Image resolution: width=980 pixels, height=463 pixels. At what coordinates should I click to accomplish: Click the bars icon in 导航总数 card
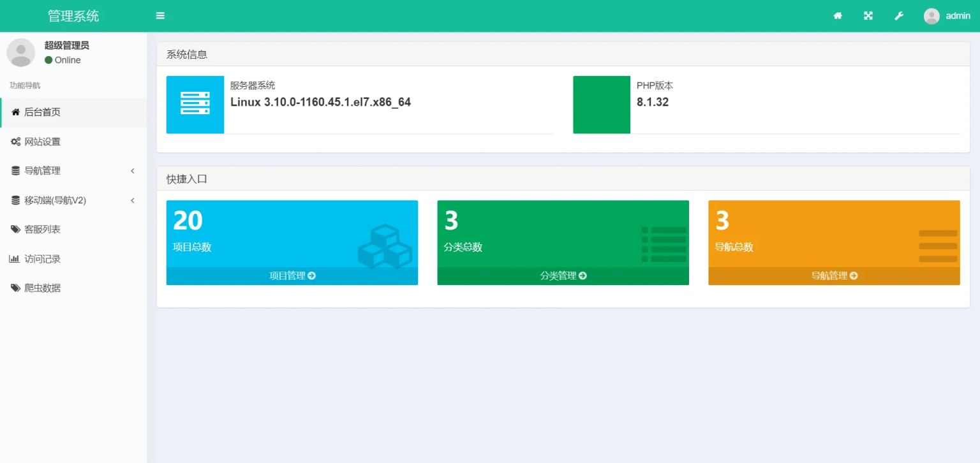[937, 246]
